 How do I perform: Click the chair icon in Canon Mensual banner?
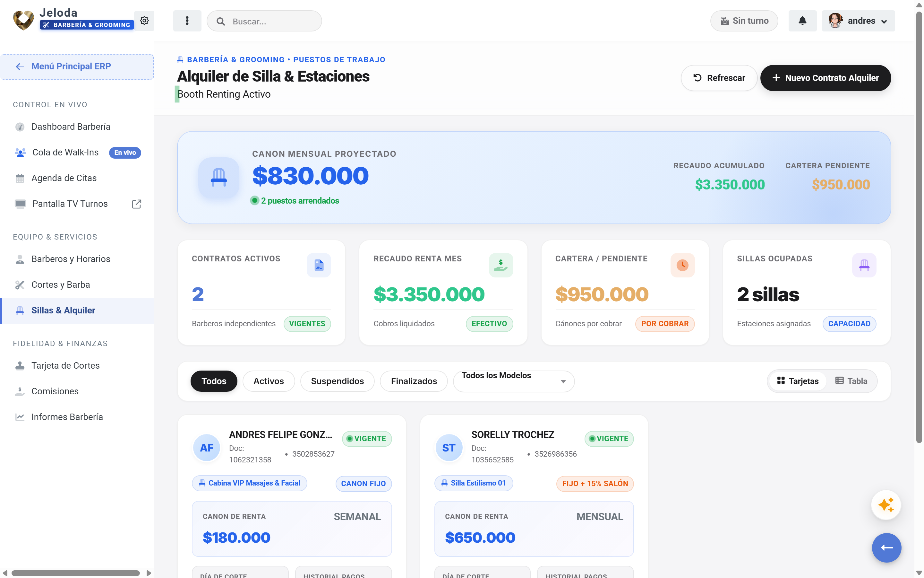point(219,177)
